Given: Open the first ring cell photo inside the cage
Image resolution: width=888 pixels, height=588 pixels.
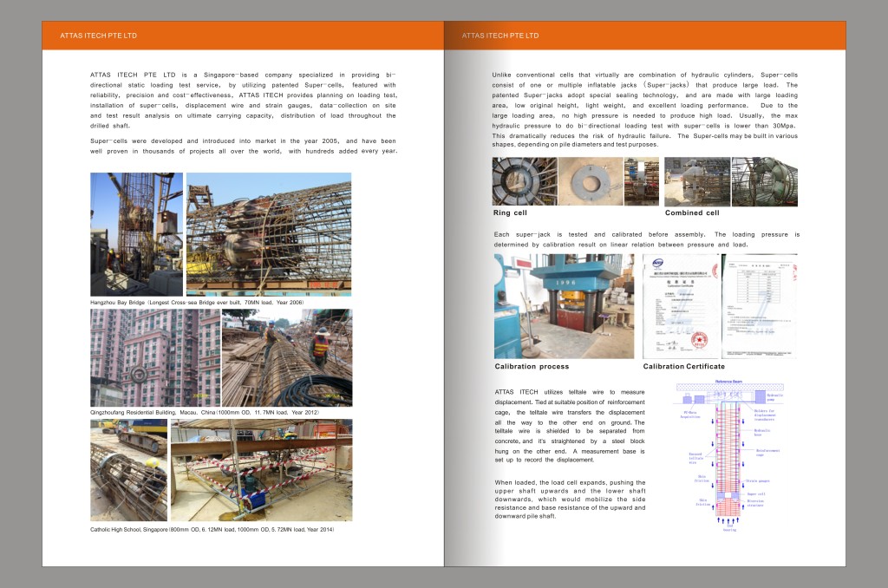Looking at the screenshot, I should (525, 181).
